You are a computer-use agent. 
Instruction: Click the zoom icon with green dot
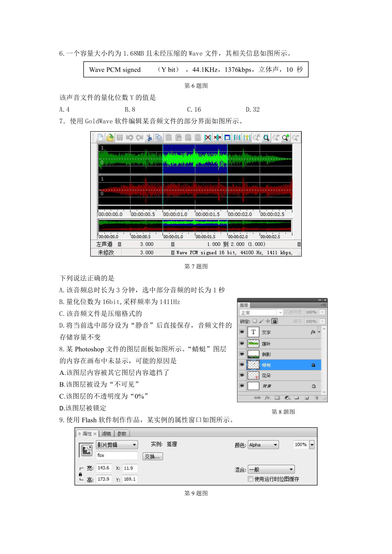pos(286,137)
